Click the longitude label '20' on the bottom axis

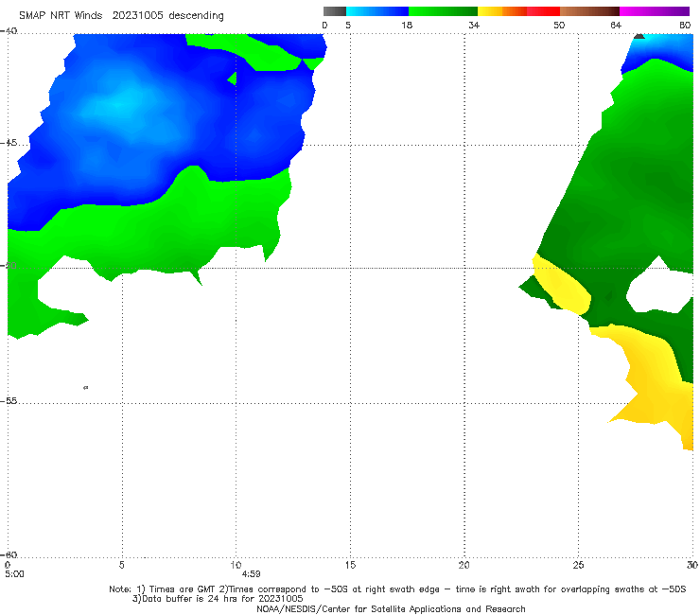pyautogui.click(x=464, y=565)
